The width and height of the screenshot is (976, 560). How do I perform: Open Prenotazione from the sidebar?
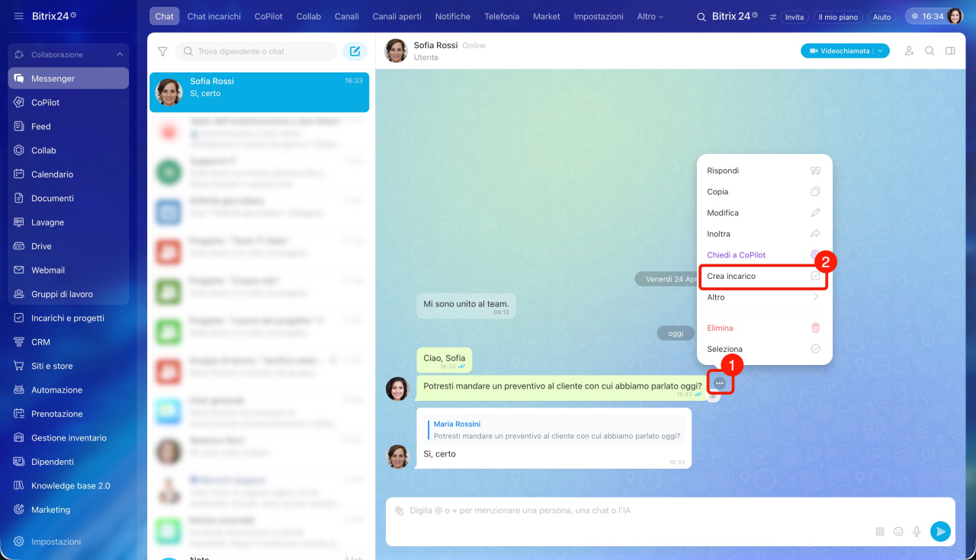[x=69, y=414]
